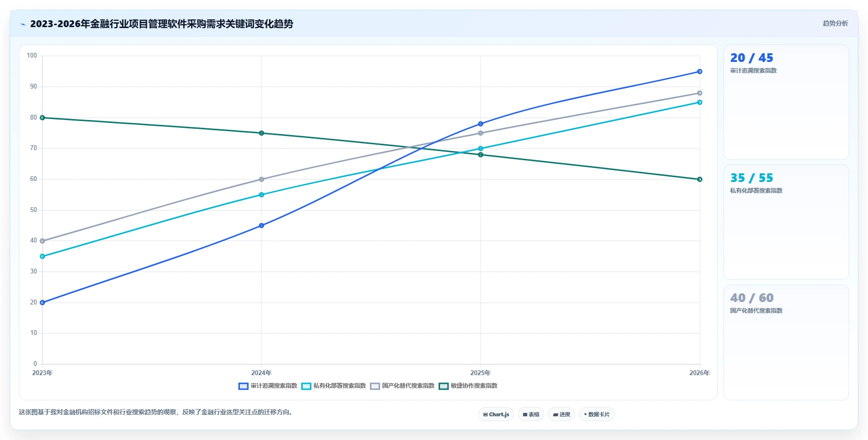The image size is (868, 440).
Task: Select the 2026年 green 敏捷协作 point at 60
Action: (x=700, y=179)
